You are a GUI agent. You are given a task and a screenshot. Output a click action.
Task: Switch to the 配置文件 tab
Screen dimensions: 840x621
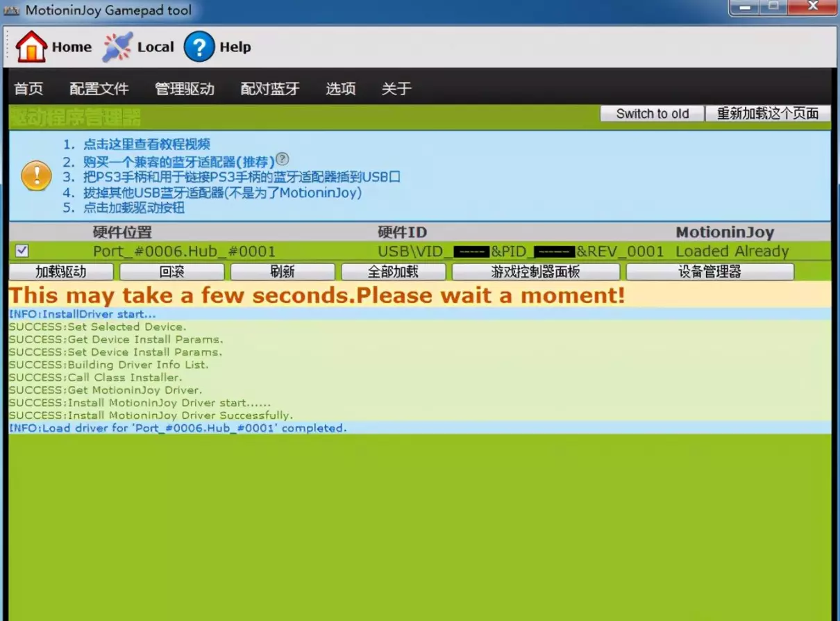99,88
